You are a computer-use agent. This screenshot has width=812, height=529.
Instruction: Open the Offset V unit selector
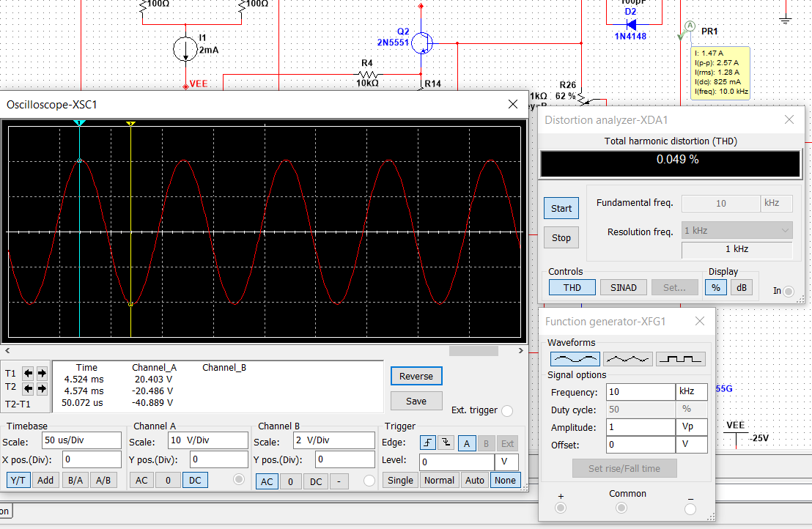click(691, 445)
